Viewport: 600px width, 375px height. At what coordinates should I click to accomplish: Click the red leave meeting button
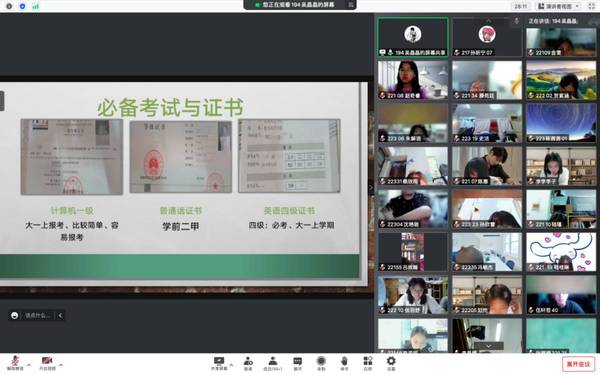(578, 364)
